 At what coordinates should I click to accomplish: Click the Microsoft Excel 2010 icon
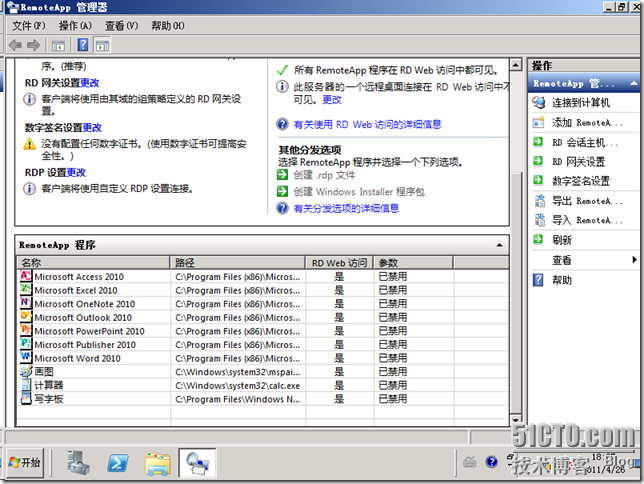pyautogui.click(x=26, y=289)
